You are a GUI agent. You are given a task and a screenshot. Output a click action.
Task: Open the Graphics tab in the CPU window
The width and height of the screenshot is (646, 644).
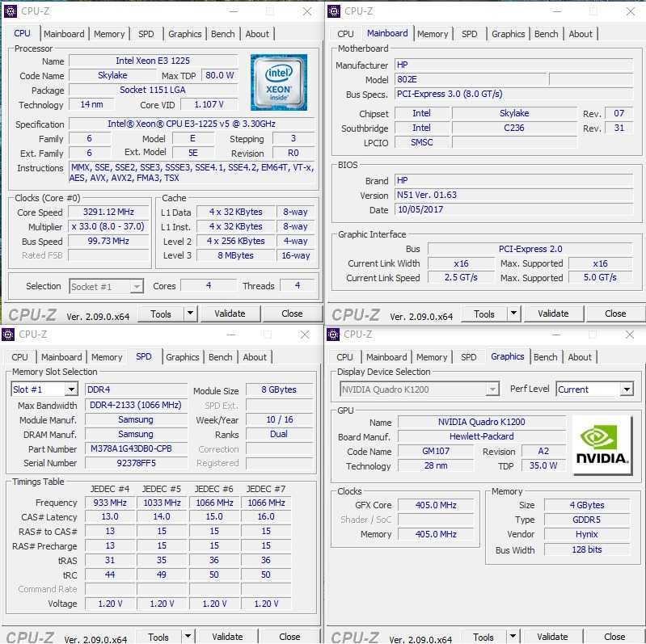click(184, 34)
